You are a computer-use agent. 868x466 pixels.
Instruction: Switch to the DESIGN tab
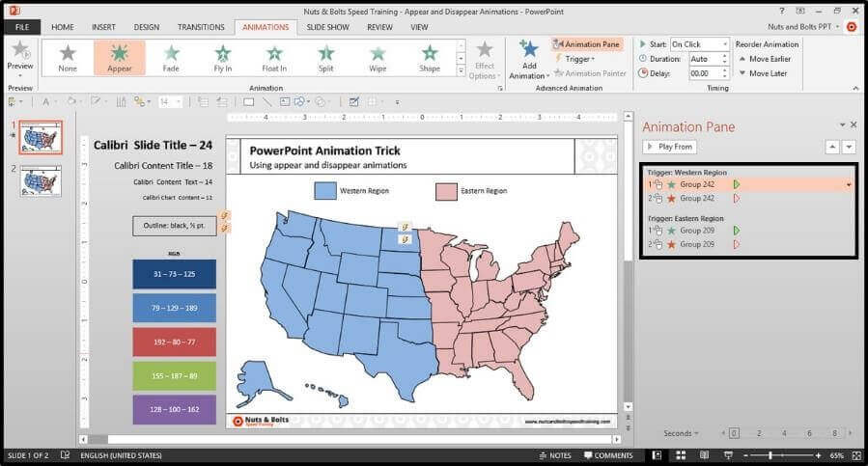coord(146,27)
